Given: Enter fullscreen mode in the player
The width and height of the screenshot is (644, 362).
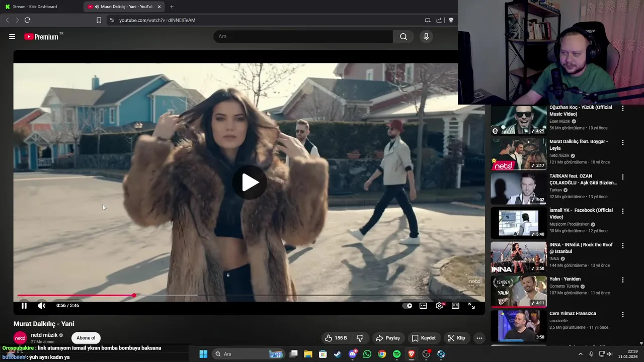Looking at the screenshot, I should click(x=471, y=305).
